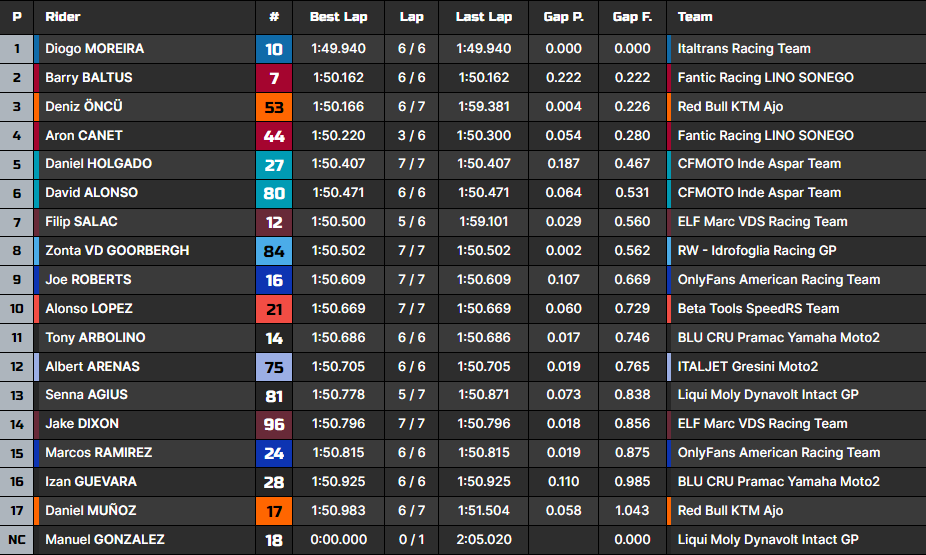Select the teal number 27 badge
Image resolution: width=926 pixels, height=555 pixels.
(x=274, y=165)
